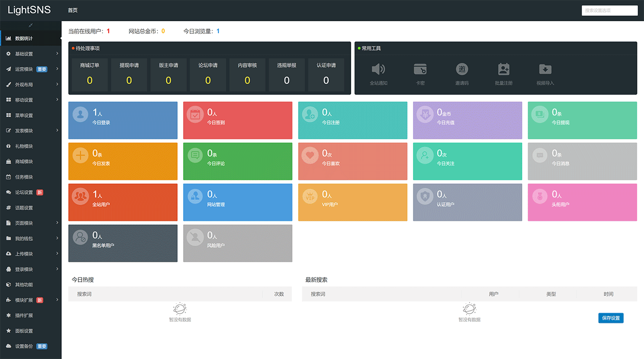
Task: Focus the 搜索设置选项 search field
Action: (x=609, y=10)
